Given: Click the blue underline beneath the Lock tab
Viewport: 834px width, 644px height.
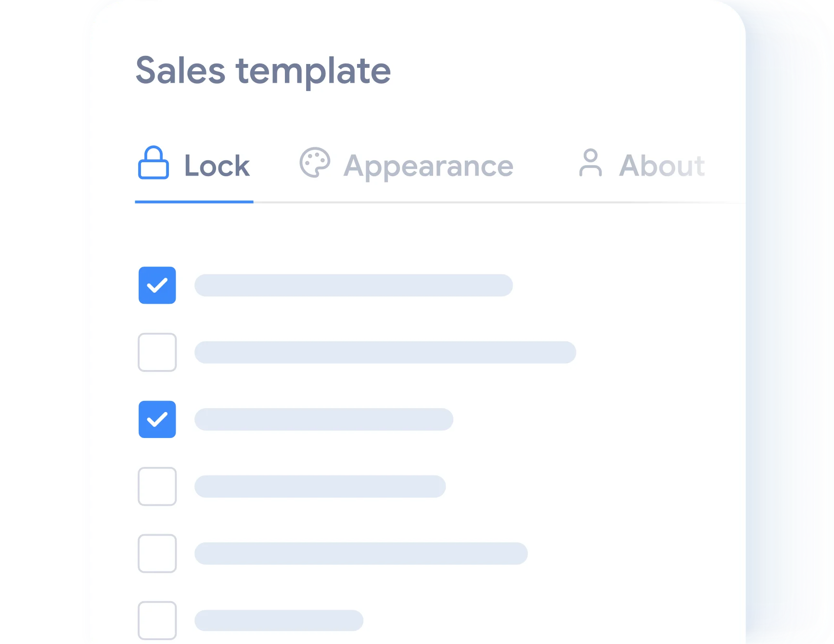Looking at the screenshot, I should (x=194, y=202).
